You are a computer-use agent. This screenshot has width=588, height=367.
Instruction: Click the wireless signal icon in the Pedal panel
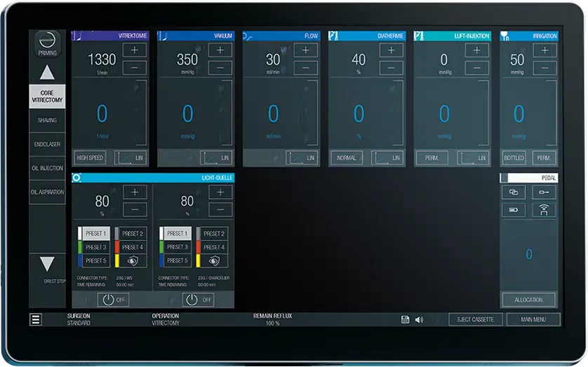[544, 210]
